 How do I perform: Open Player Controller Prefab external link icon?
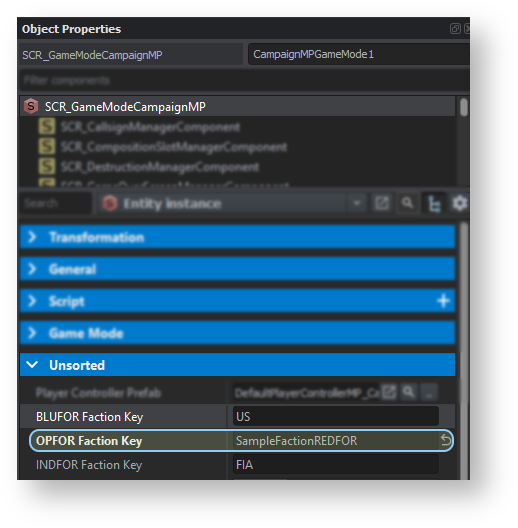(x=389, y=392)
